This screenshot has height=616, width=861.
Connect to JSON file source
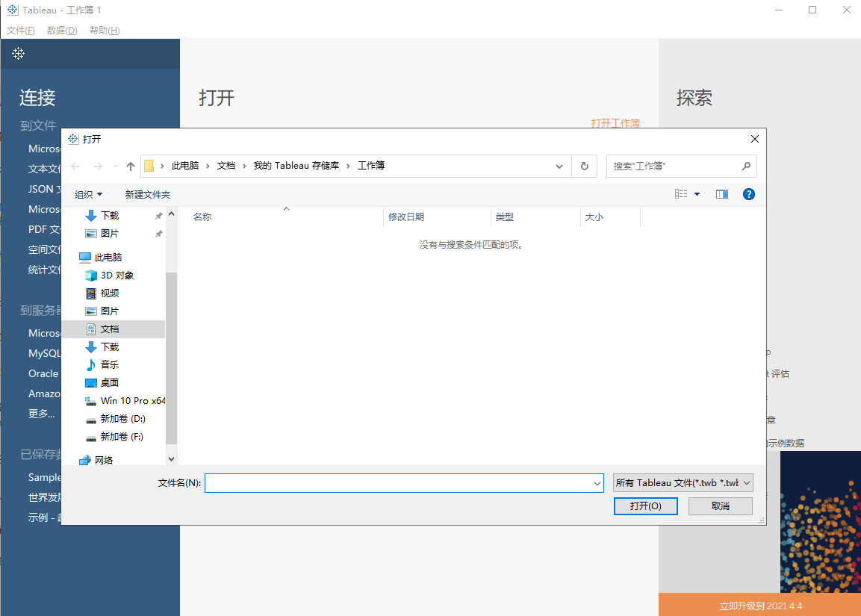point(45,189)
